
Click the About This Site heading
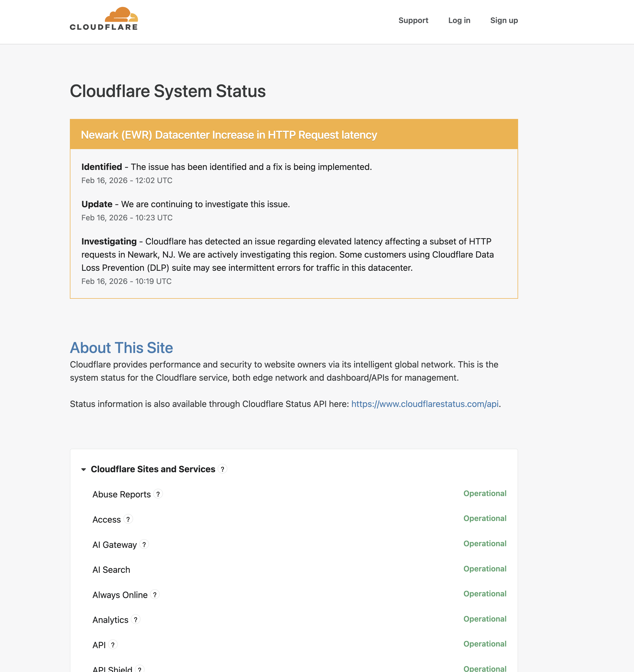(121, 348)
